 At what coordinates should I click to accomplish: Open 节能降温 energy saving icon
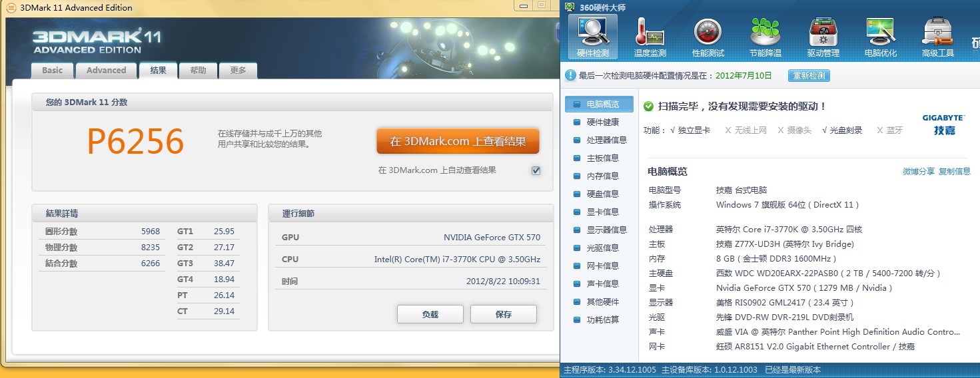765,36
